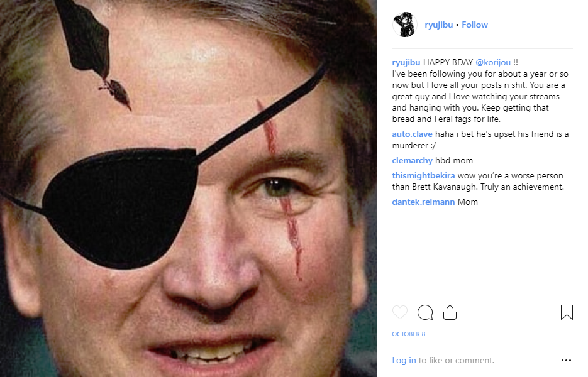Click the 'to like or comment' text
Image resolution: width=588 pixels, height=377 pixels.
(x=457, y=360)
